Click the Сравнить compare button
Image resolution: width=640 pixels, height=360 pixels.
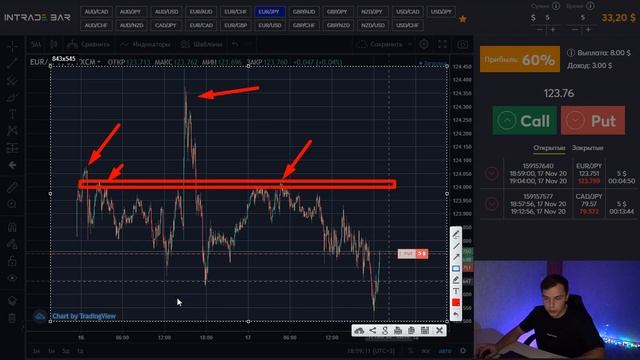point(89,44)
